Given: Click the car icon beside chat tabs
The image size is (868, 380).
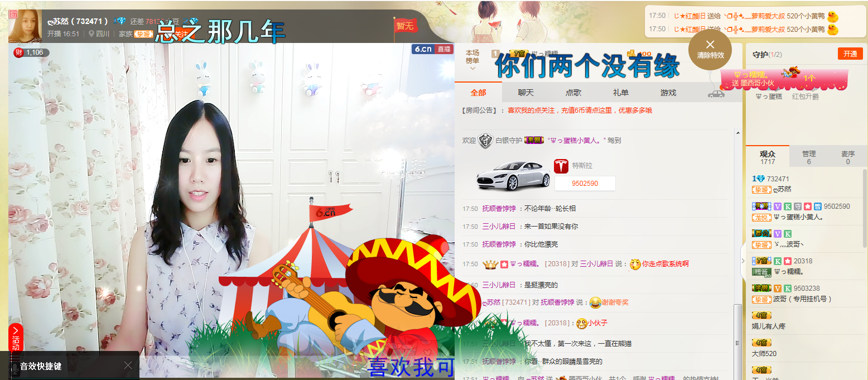Looking at the screenshot, I should coord(716,93).
